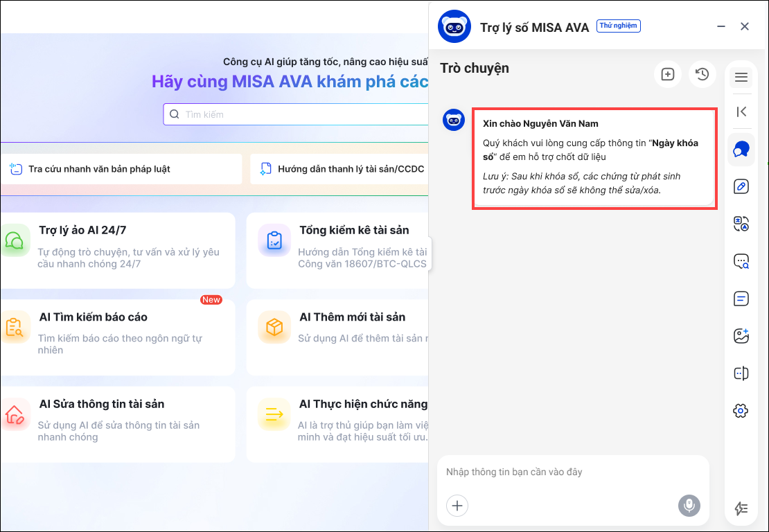Open the Tổng kiểm kê tài sản card title
Image resolution: width=769 pixels, height=532 pixels.
click(x=354, y=230)
